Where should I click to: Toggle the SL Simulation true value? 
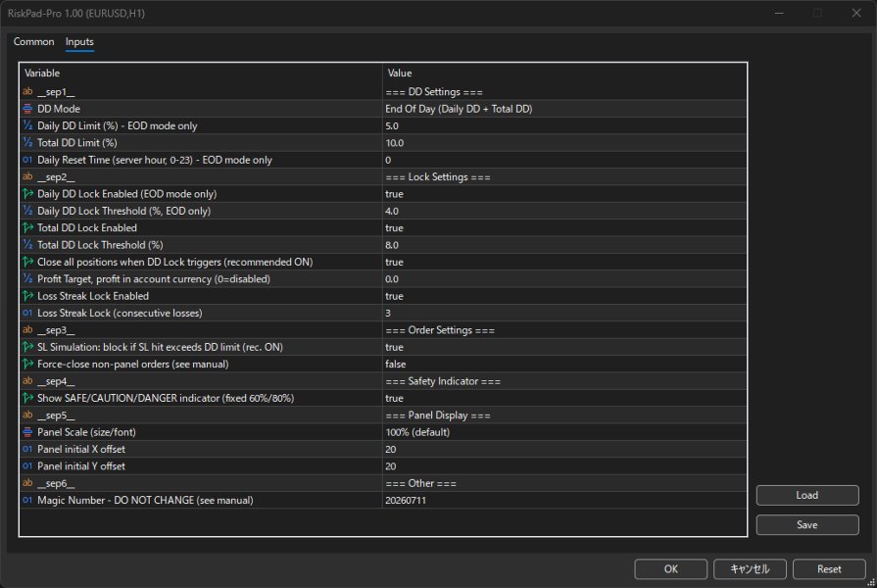click(x=564, y=347)
